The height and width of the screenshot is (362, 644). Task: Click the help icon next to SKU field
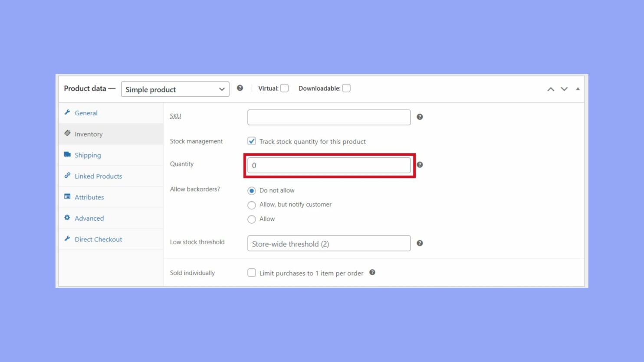[x=420, y=117]
